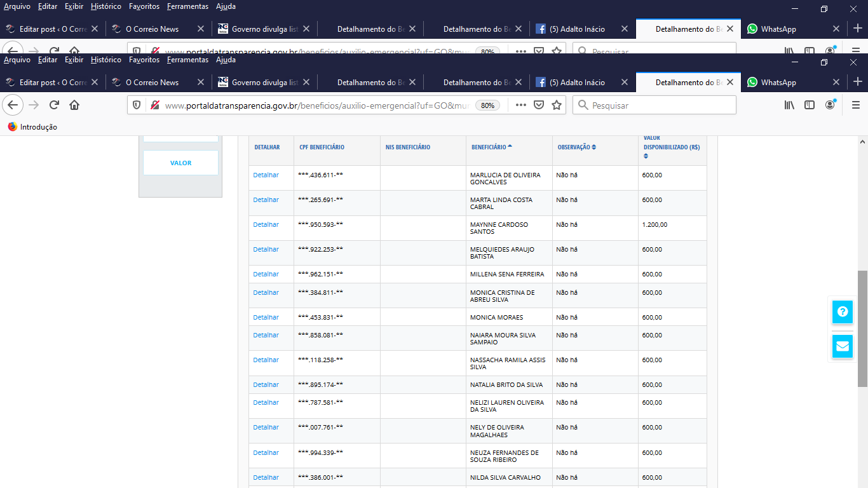
Task: Open the Firefox hamburger application menu
Action: point(856,105)
